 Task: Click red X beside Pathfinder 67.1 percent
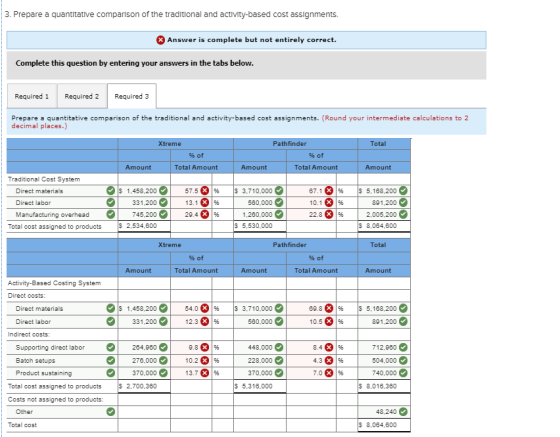329,191
